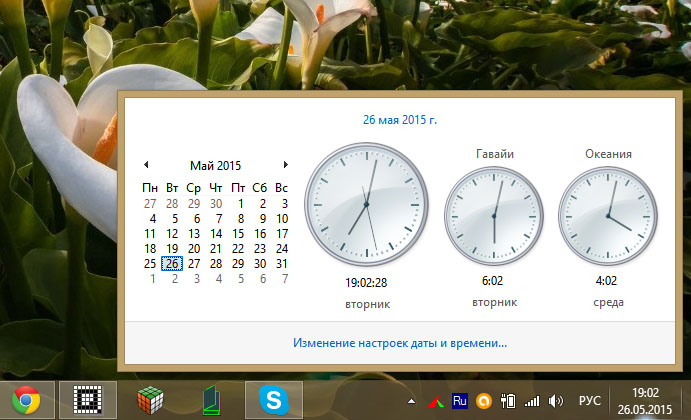
Task: Click the Май 2015 calendar header
Action: coord(215,166)
